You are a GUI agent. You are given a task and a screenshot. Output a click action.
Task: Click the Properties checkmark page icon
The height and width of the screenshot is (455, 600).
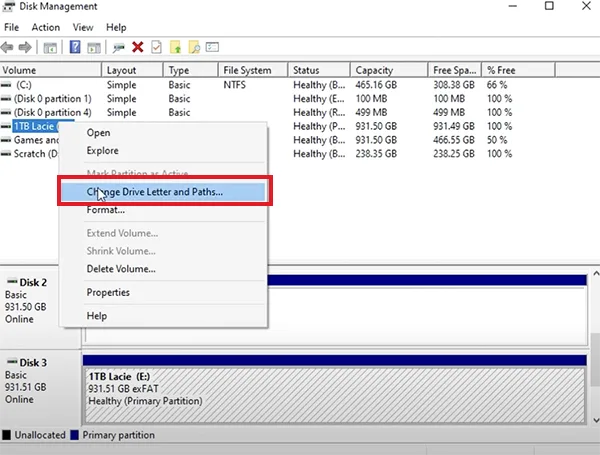pos(157,47)
